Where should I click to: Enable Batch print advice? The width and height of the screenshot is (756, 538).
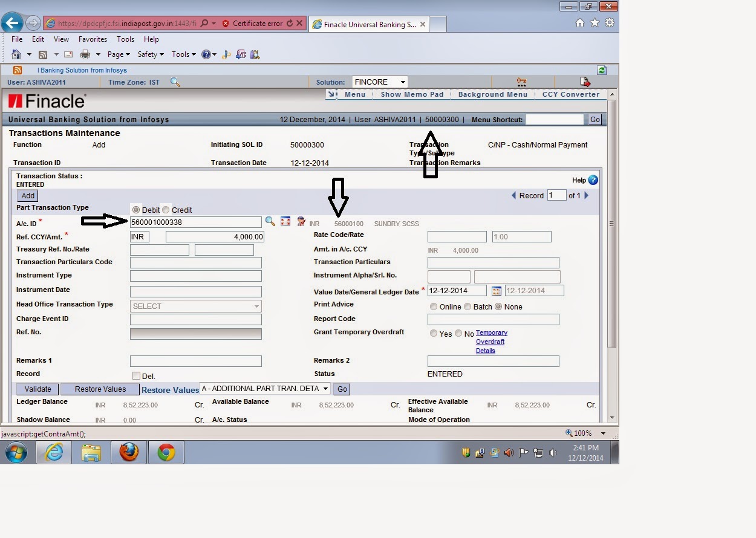tap(467, 306)
